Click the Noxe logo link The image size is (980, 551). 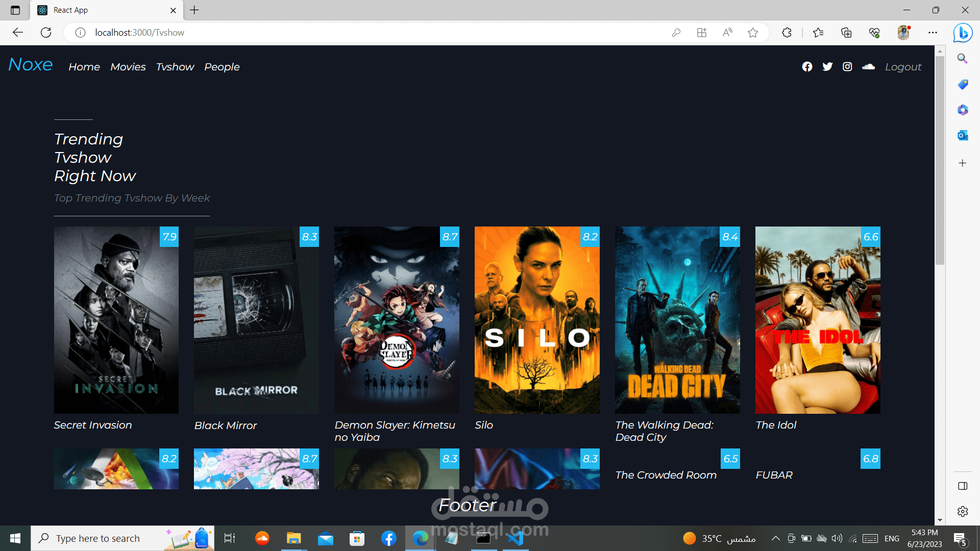point(31,65)
